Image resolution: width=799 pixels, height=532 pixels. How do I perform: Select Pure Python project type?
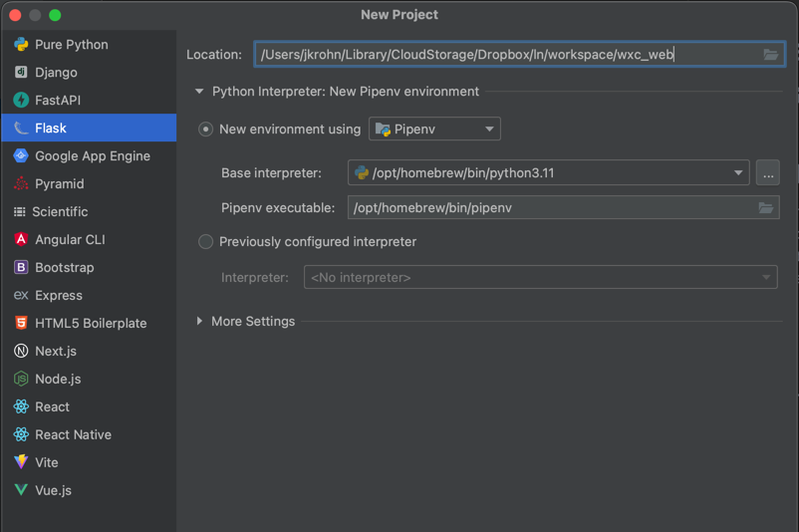(71, 45)
